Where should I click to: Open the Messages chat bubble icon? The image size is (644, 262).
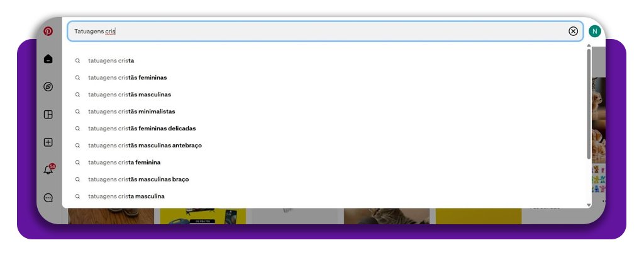(48, 198)
